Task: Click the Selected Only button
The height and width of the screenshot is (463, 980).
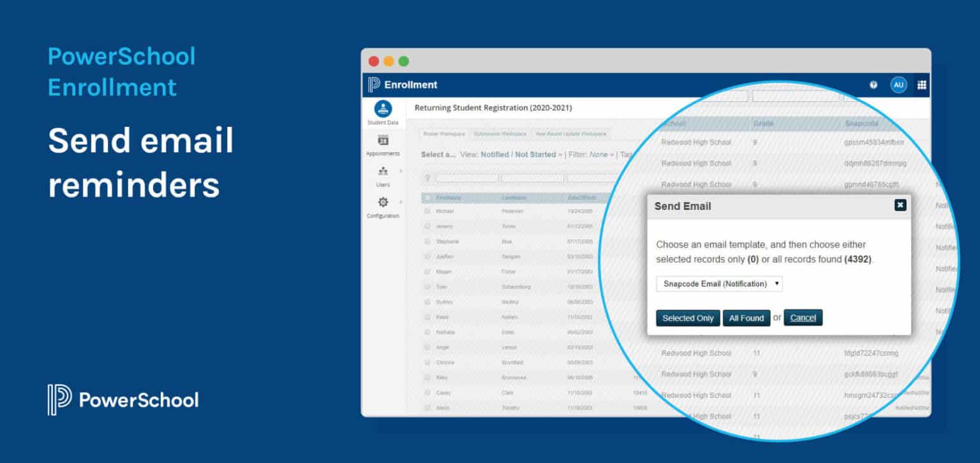Action: 688,318
